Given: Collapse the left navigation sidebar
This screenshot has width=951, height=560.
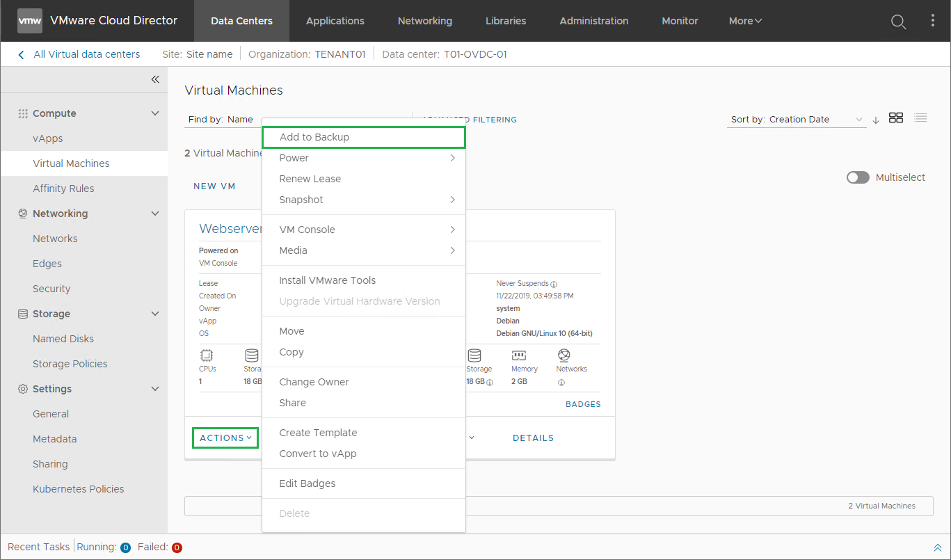Looking at the screenshot, I should [155, 79].
